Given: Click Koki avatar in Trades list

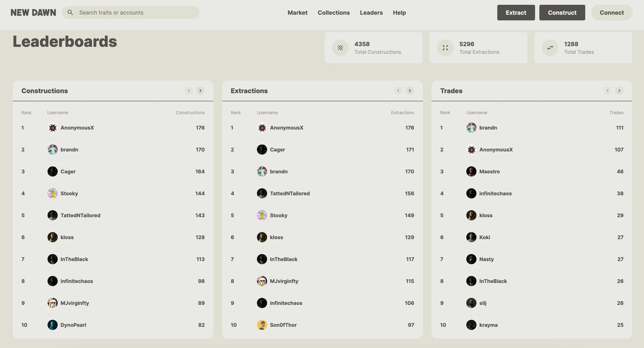Looking at the screenshot, I should pyautogui.click(x=471, y=237).
